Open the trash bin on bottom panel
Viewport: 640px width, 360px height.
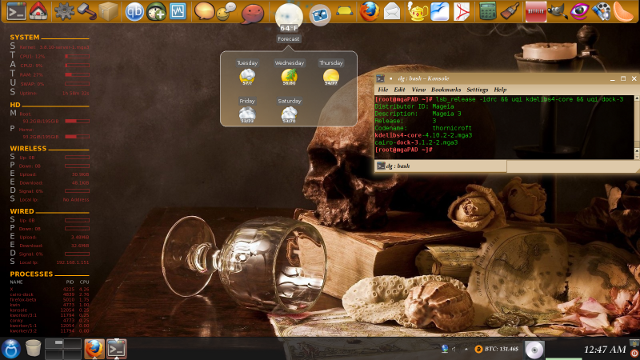pyautogui.click(x=33, y=349)
